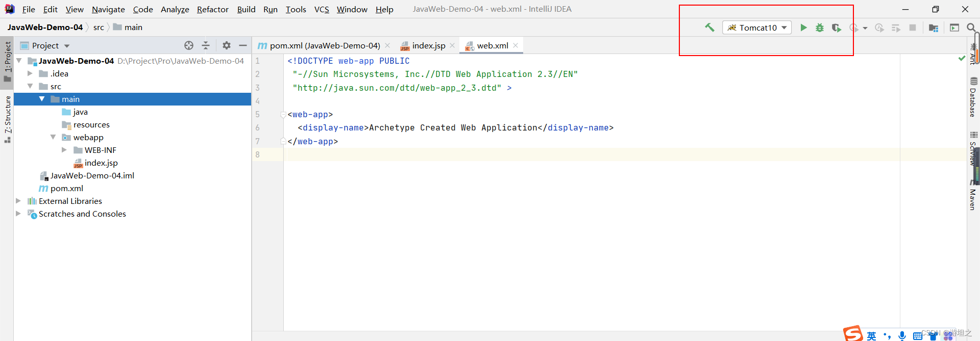Select index.jsp in the project tree

point(96,163)
